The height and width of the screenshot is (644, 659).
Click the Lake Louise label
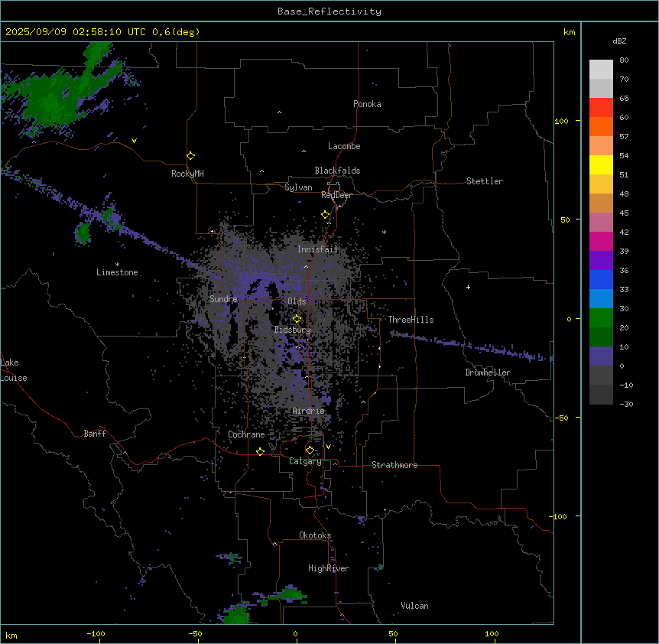14,370
